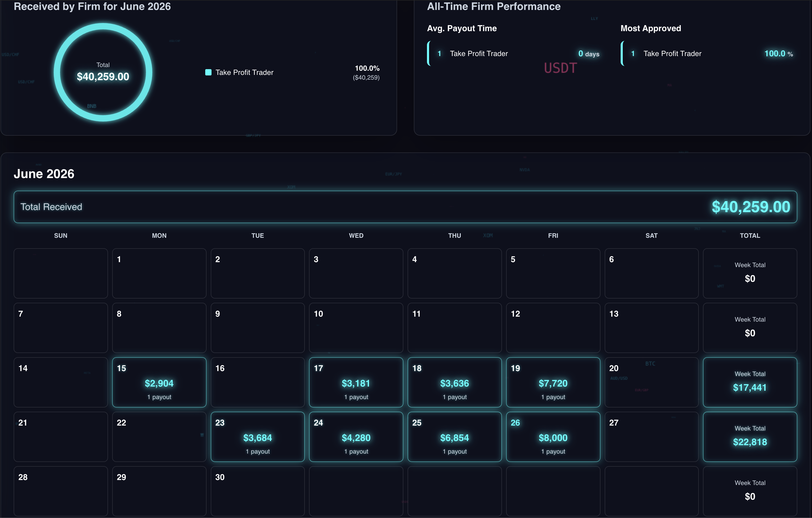Click the Most Approved heading
The height and width of the screenshot is (518, 812).
click(x=651, y=28)
